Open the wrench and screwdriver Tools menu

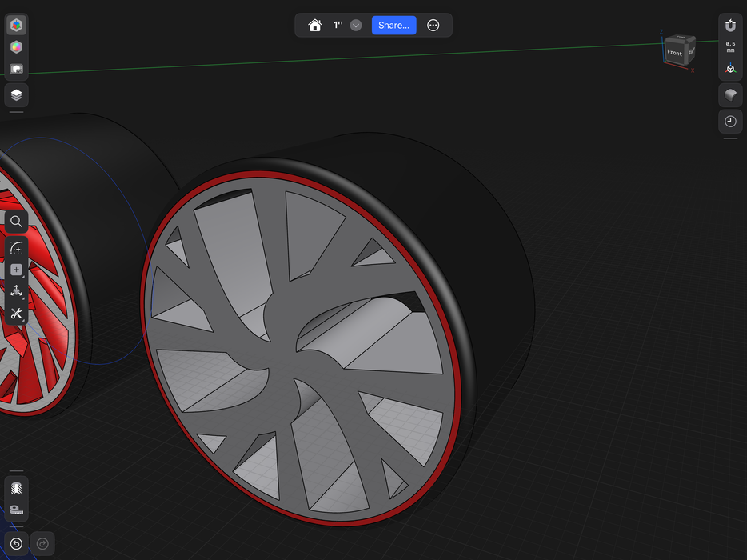point(16,314)
